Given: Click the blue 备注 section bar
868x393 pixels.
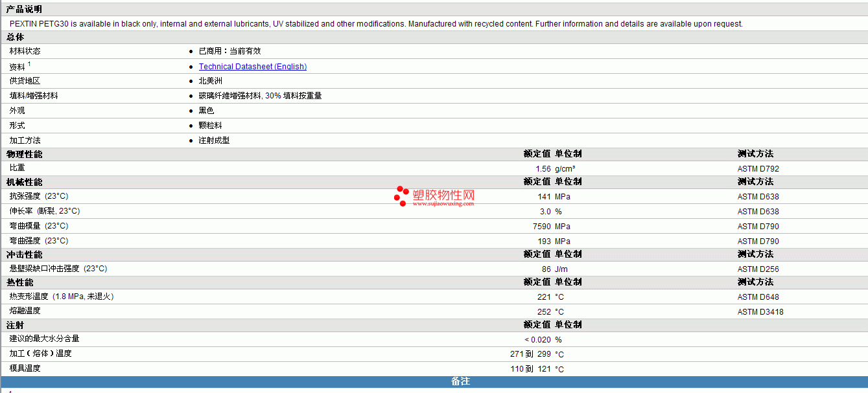Looking at the screenshot, I should click(x=434, y=381).
